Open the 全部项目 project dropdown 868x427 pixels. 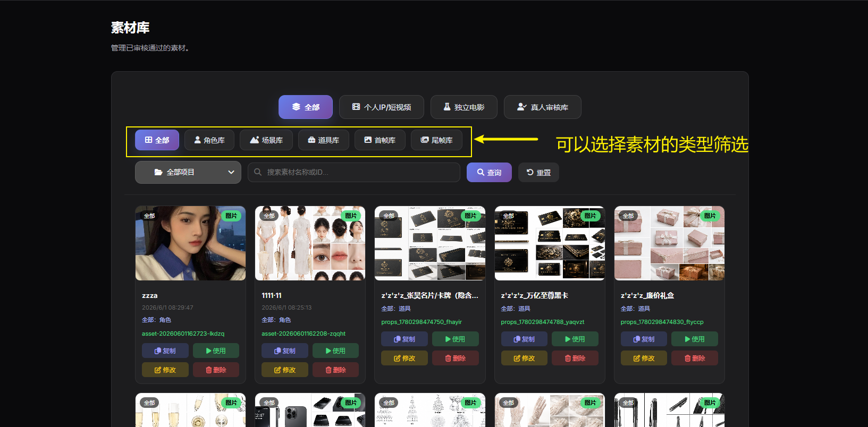[x=188, y=172]
